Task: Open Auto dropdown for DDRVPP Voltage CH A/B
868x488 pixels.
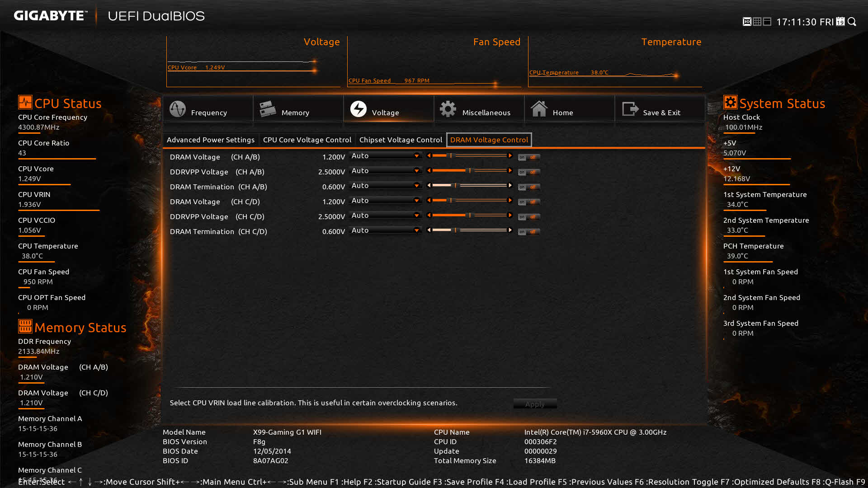Action: pos(385,171)
